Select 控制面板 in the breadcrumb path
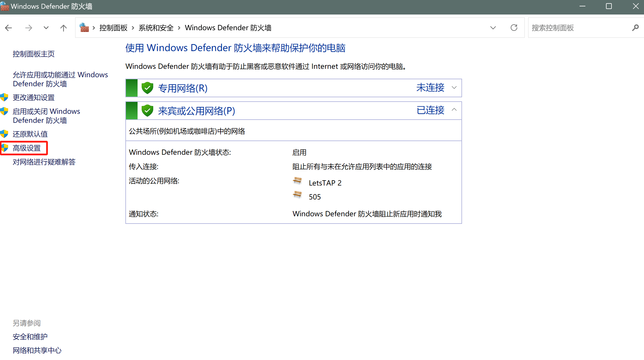Viewport: 644px width, 360px height. (113, 28)
